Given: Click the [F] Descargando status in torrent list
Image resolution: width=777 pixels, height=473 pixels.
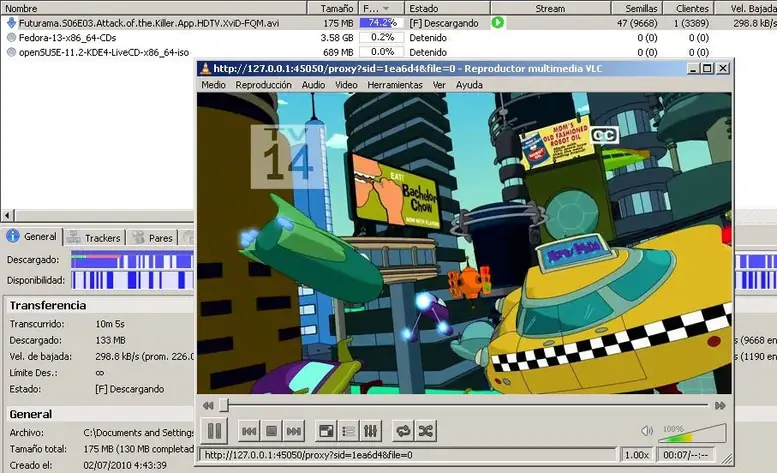Looking at the screenshot, I should click(444, 23).
